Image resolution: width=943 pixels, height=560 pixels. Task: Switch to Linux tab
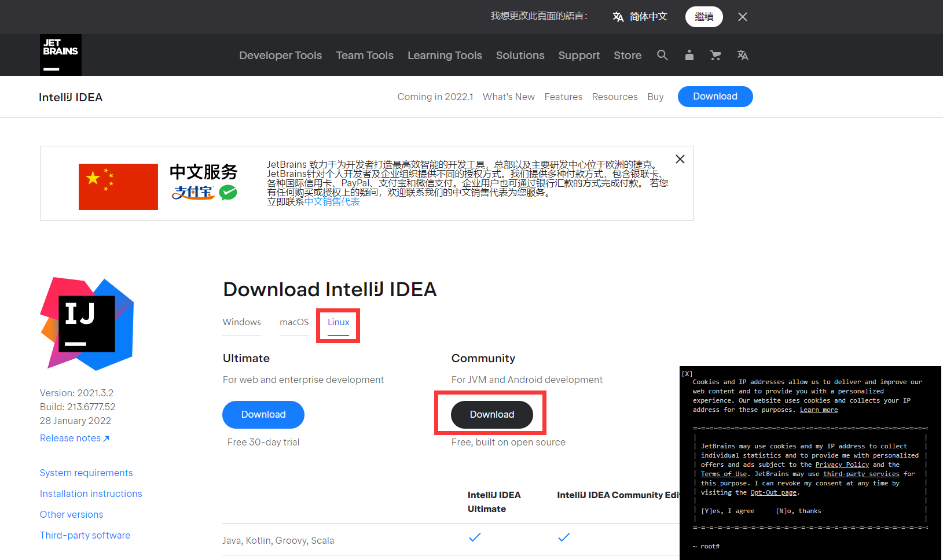(339, 322)
